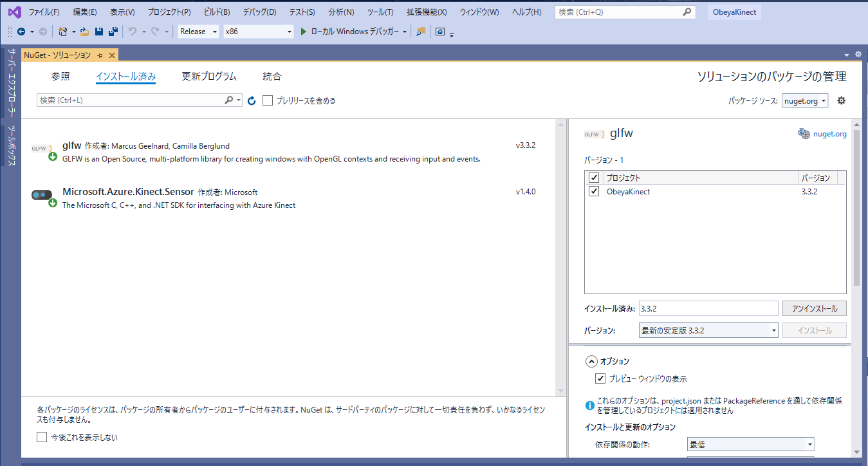Open the dependency behavior dropdown

(751, 444)
